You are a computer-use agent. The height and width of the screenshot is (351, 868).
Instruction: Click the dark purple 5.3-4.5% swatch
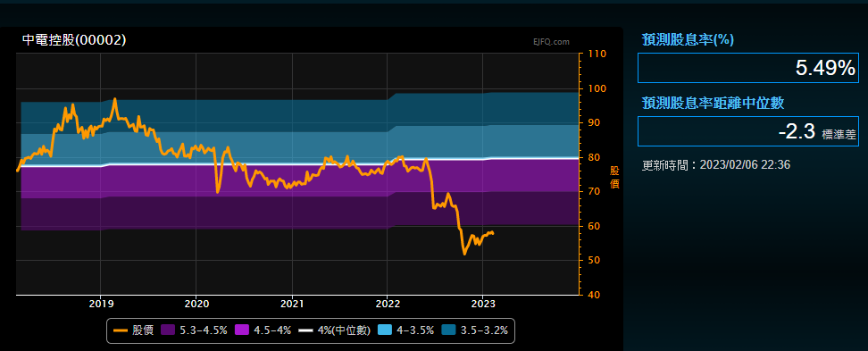point(168,330)
